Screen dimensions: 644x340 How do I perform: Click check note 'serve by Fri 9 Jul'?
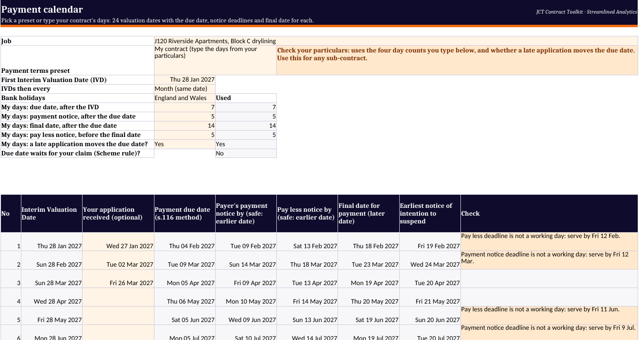[549, 332]
